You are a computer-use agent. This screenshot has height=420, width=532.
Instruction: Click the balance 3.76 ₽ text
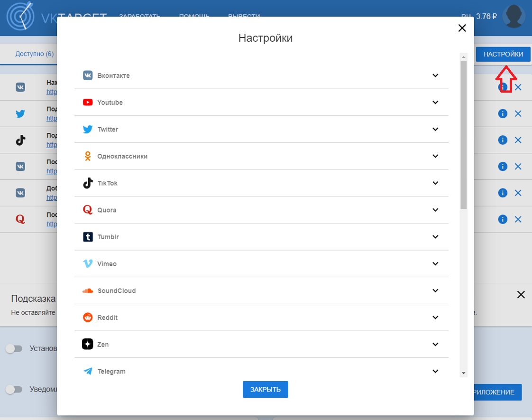[486, 16]
